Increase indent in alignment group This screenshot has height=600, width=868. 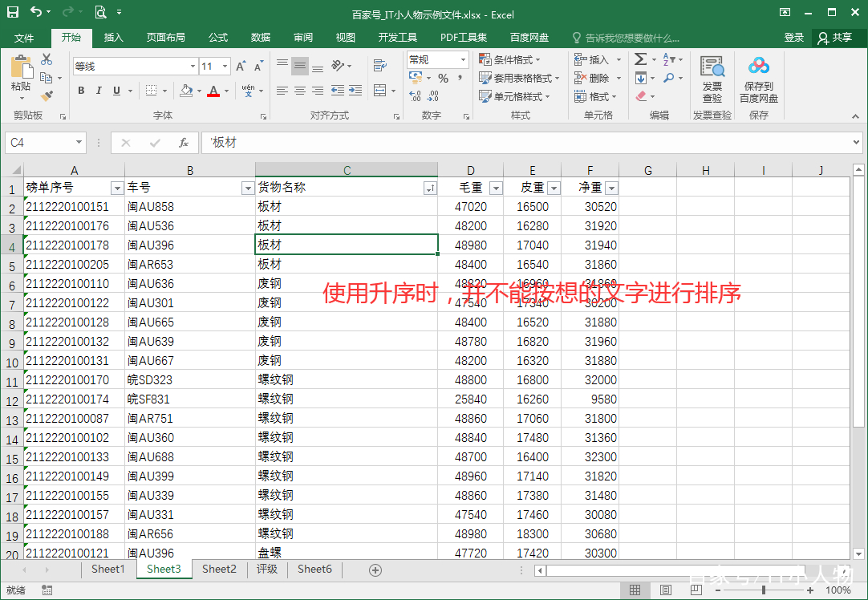click(355, 90)
